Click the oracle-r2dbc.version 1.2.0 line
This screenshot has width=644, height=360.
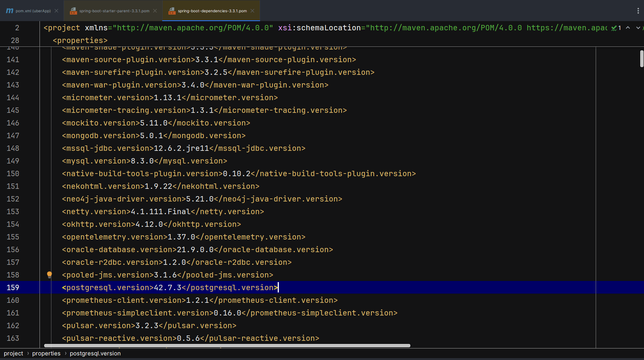tap(177, 262)
